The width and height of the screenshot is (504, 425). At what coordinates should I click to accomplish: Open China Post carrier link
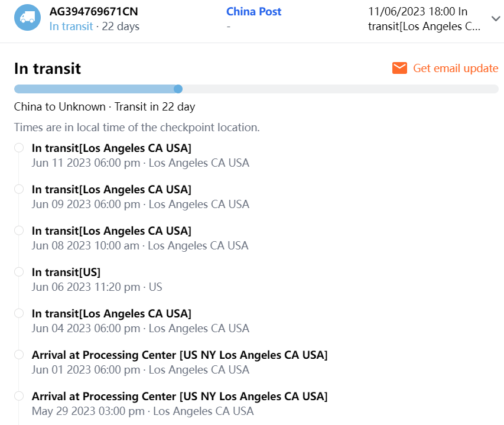click(253, 11)
